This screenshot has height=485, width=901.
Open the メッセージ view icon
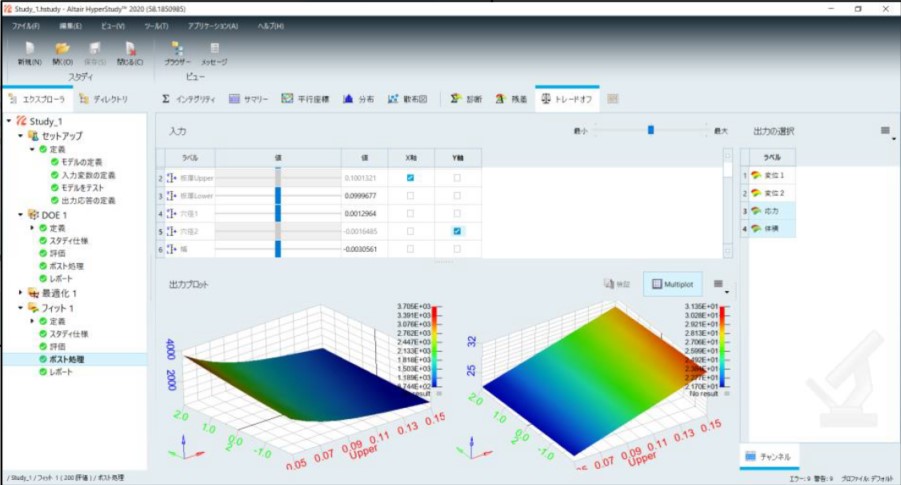[214, 48]
